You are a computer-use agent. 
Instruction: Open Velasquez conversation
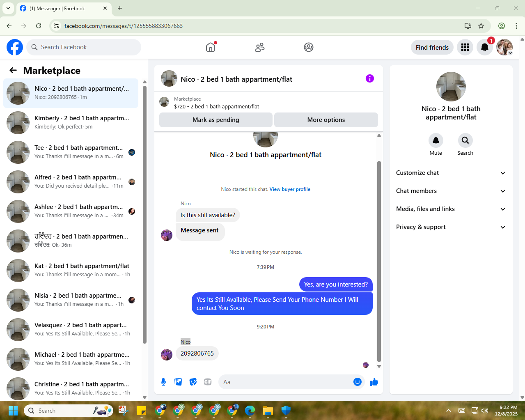click(x=71, y=330)
